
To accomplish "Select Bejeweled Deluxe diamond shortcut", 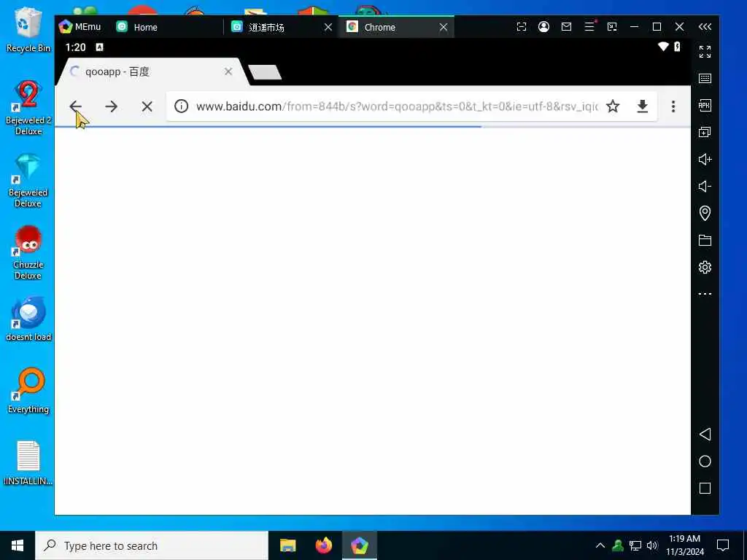I will 28,180.
